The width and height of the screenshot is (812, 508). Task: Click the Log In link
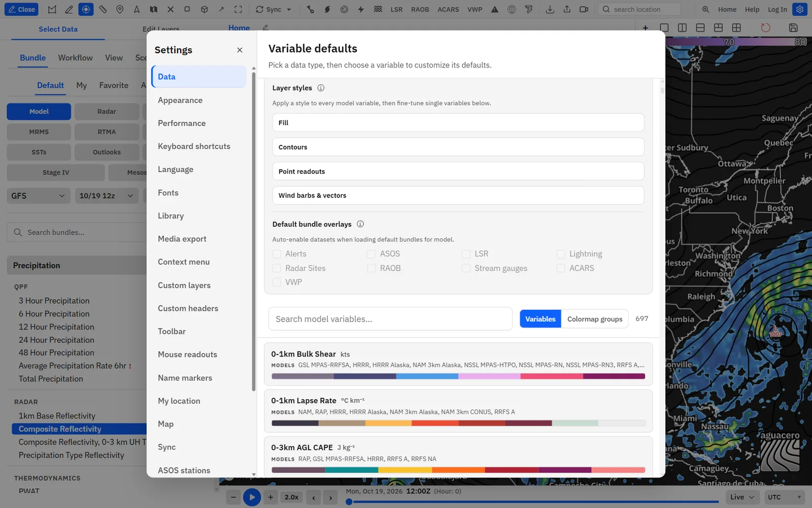[x=777, y=9]
